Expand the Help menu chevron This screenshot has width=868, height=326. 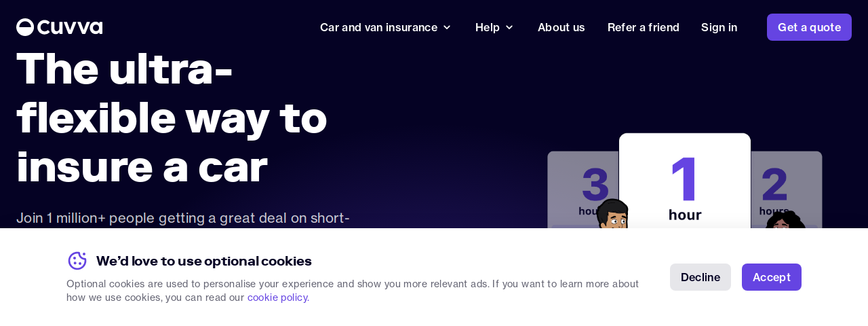[509, 27]
